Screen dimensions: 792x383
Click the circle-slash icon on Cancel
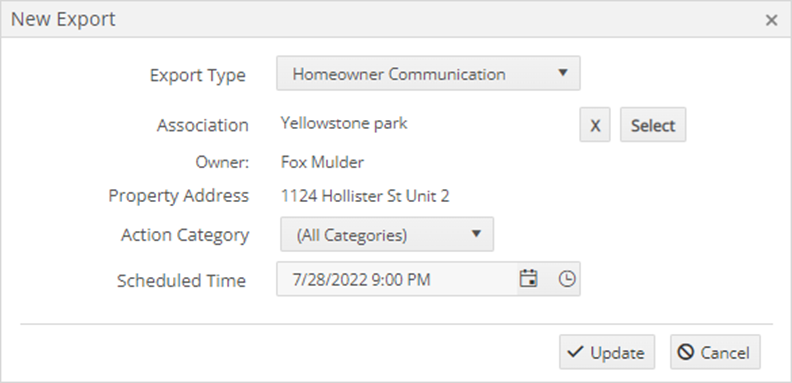686,352
